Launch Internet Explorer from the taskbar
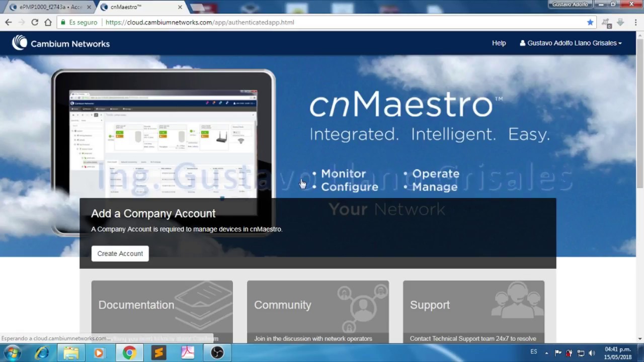This screenshot has height=362, width=644. 42,353
